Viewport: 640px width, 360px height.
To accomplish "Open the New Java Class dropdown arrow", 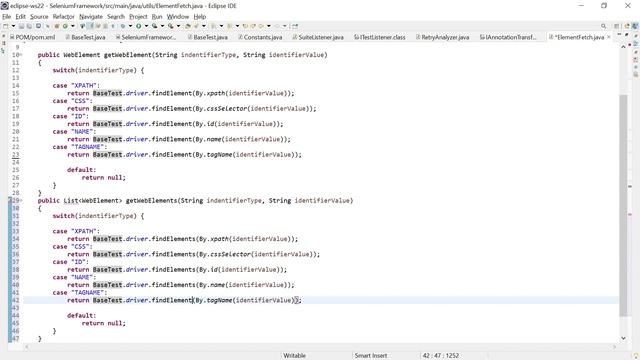I will pyautogui.click(x=73, y=26).
